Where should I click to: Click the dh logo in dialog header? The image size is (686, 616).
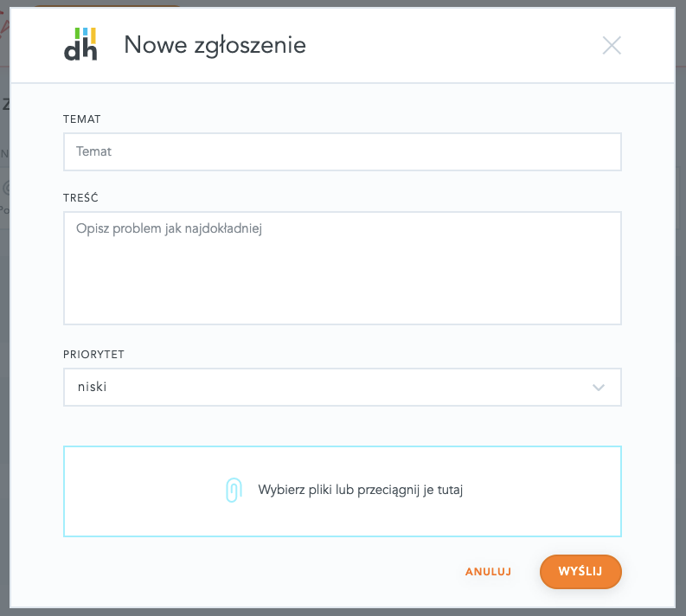click(80, 44)
